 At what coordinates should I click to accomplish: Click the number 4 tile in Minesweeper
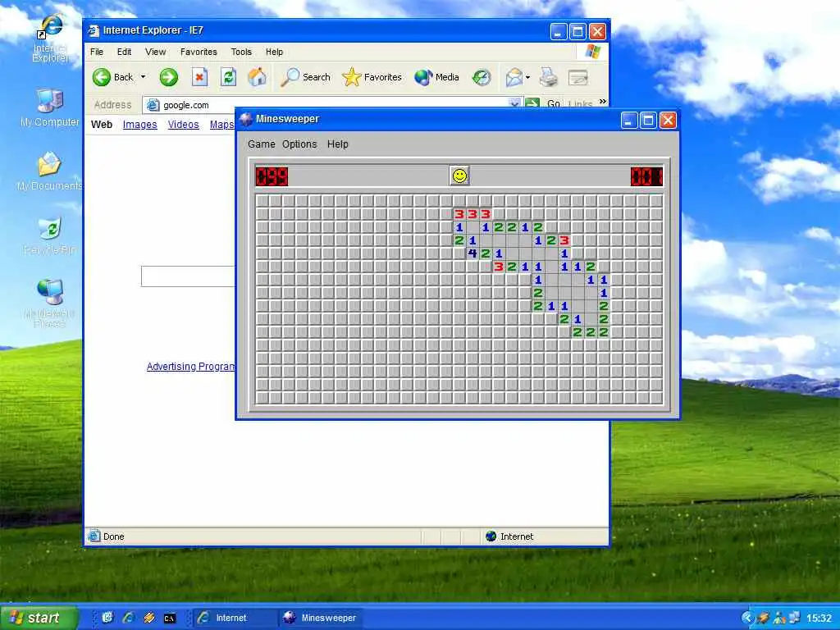pyautogui.click(x=472, y=253)
